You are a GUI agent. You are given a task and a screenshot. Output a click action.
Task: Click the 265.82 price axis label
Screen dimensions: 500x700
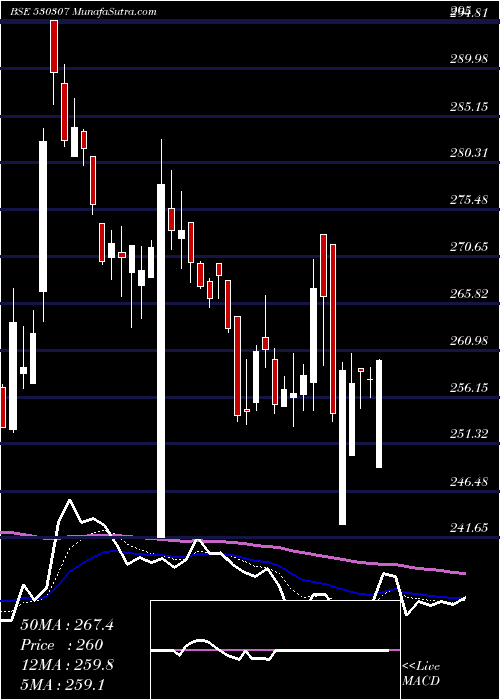(469, 294)
